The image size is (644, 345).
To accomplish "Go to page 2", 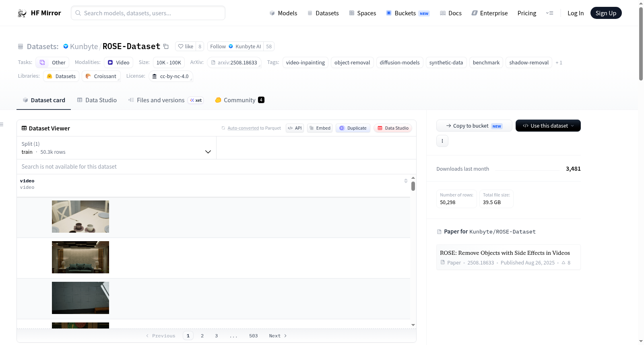I will (x=202, y=336).
